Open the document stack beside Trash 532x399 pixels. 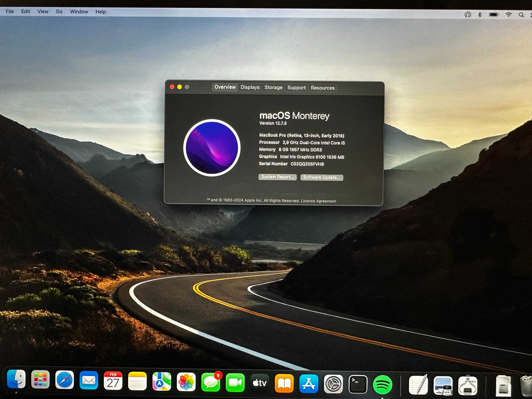click(x=503, y=386)
